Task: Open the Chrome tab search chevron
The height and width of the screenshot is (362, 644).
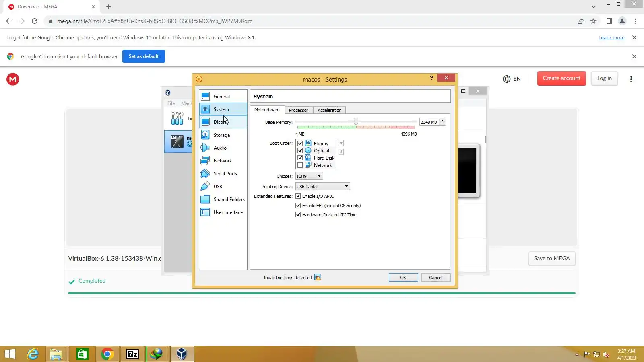Action: 593,7
